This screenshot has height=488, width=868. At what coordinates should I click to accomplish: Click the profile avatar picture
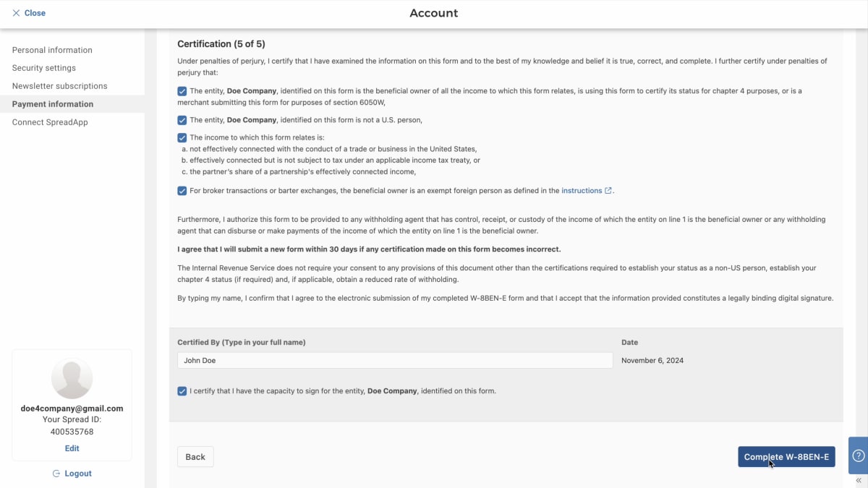tap(72, 379)
